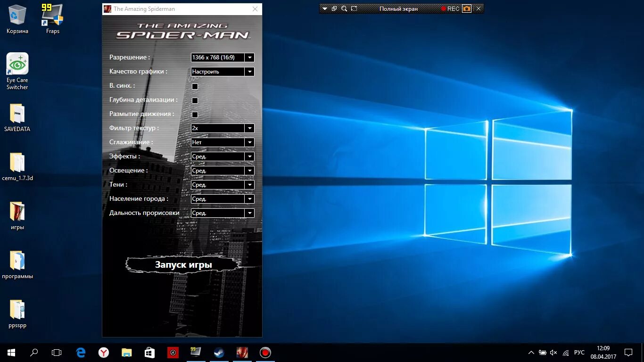Open the cemu_1.7.3d folder
The height and width of the screenshot is (362, 644).
click(x=17, y=167)
